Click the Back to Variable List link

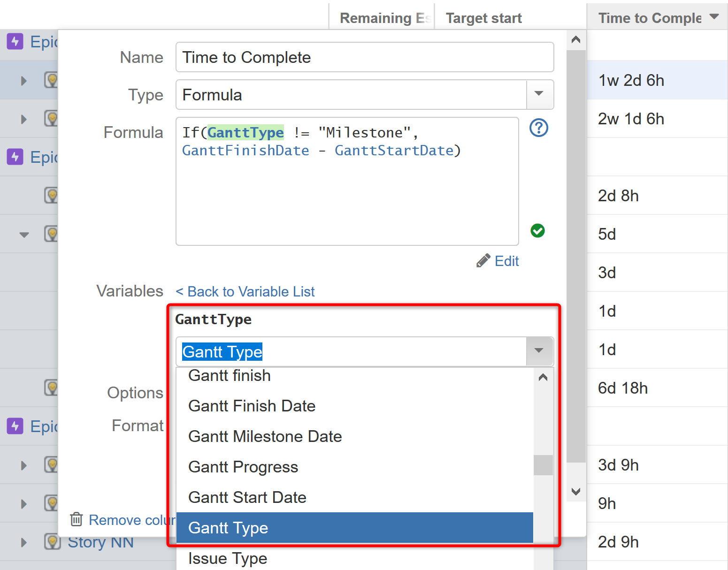click(245, 291)
